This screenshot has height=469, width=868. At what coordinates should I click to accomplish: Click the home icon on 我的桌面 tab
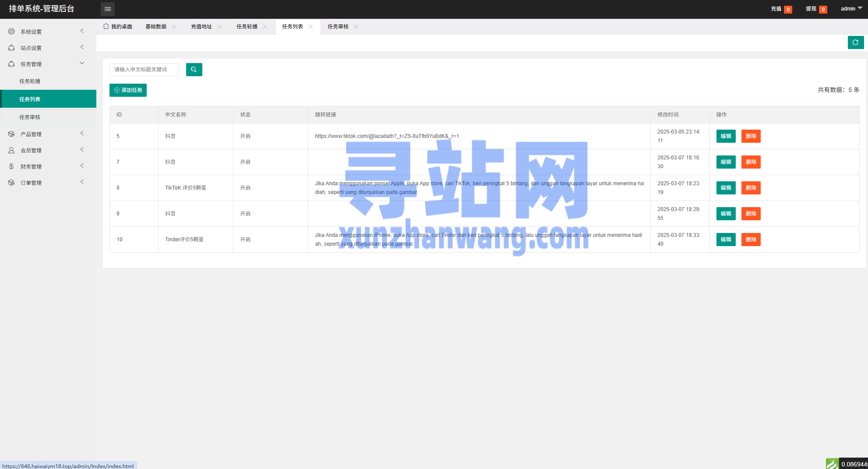click(x=106, y=26)
